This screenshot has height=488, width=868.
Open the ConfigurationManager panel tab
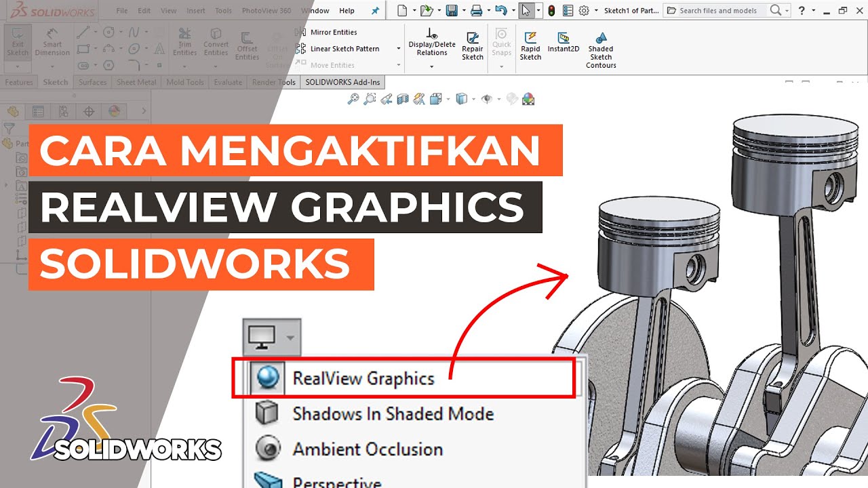click(x=63, y=111)
